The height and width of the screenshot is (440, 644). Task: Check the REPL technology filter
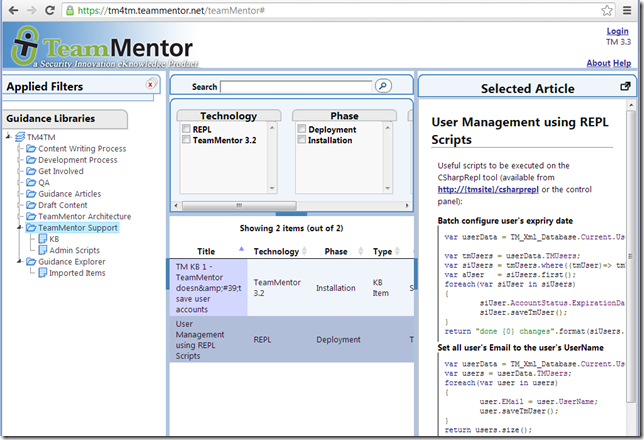[186, 129]
